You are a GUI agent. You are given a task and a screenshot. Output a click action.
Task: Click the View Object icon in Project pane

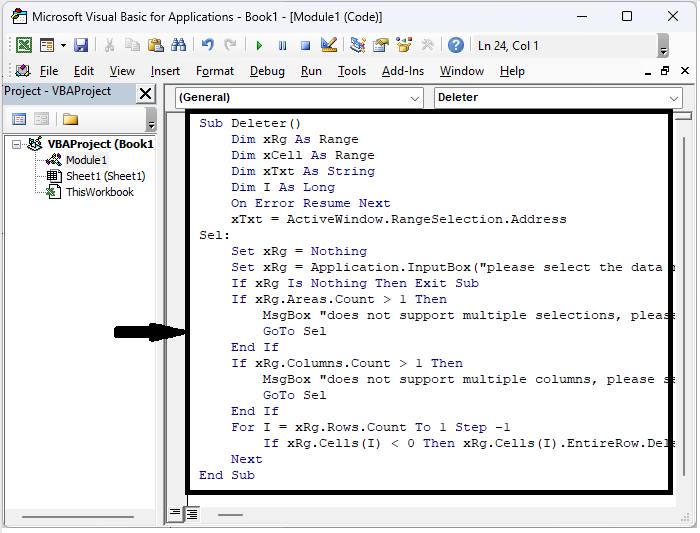click(42, 119)
